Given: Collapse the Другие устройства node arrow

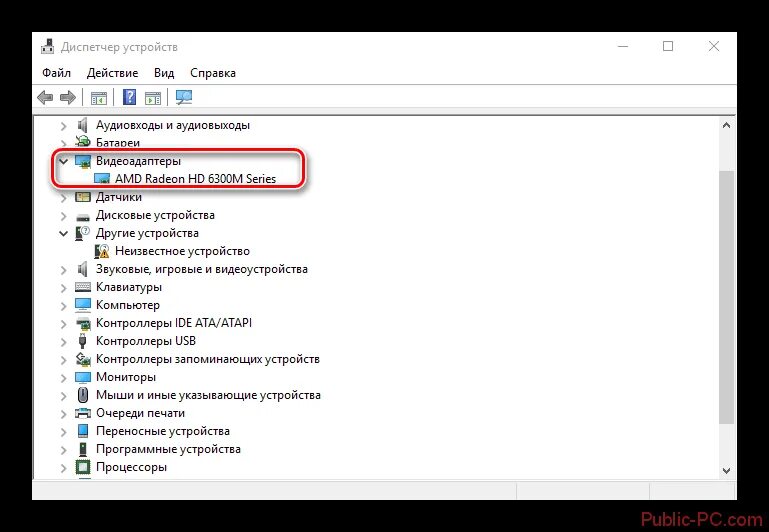Looking at the screenshot, I should (63, 233).
